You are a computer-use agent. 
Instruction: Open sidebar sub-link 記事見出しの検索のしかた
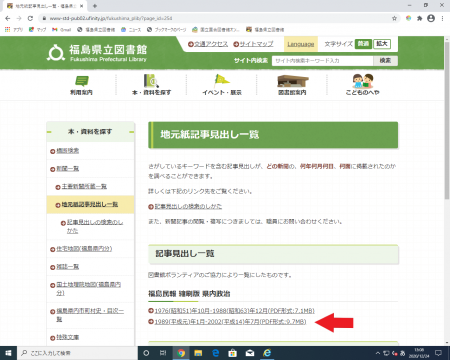(x=95, y=226)
